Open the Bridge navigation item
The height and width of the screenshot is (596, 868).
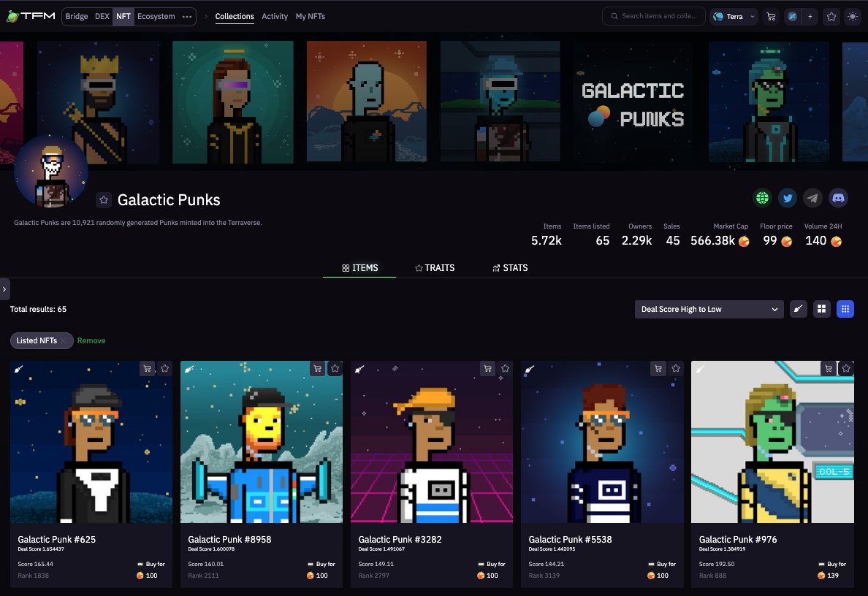click(x=77, y=17)
